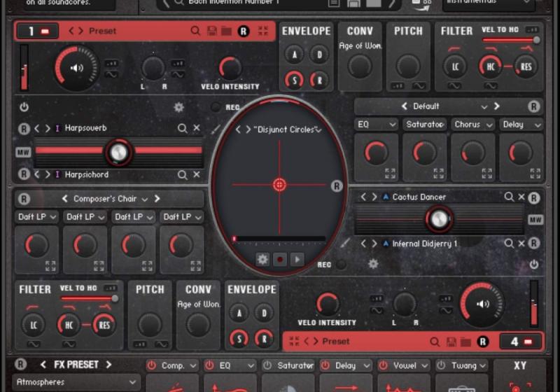Open the "Disjunct Circles" preset dropdown
Viewport: 560px width, 392px height.
(x=318, y=130)
